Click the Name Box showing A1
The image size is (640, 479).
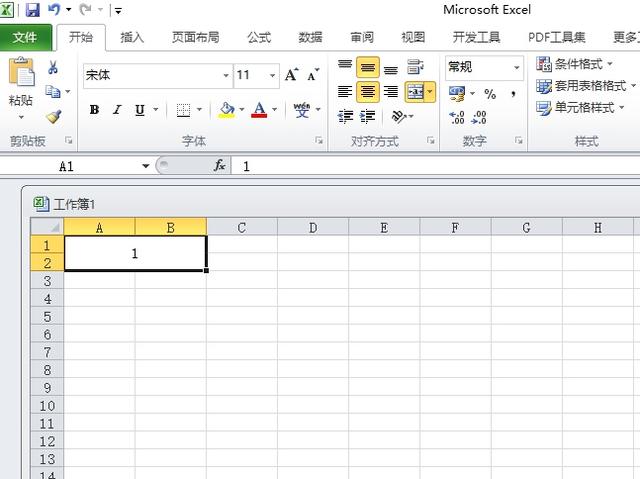coord(95,166)
